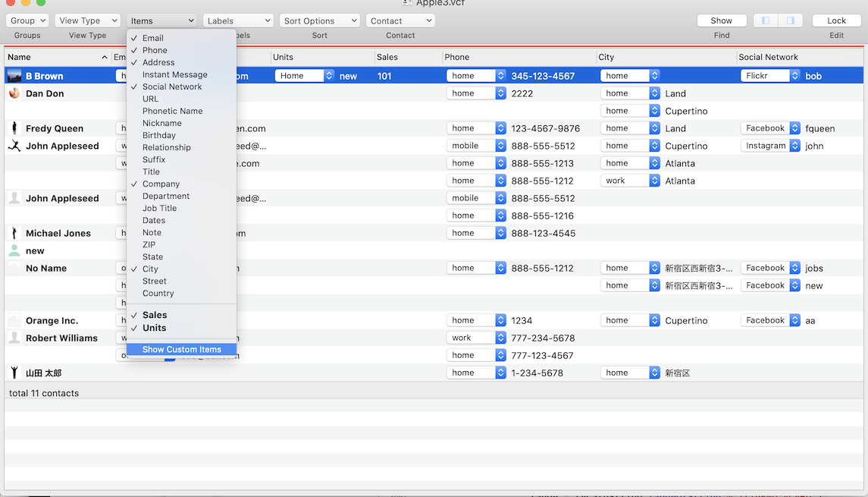Click the Name column header sort arrow
Screen dimensions: 868x497
coord(105,58)
